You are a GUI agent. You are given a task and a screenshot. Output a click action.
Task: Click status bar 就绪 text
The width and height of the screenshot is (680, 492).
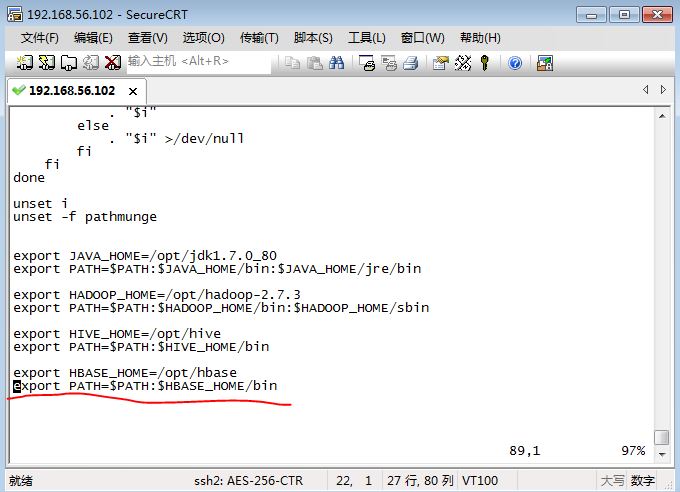click(21, 481)
